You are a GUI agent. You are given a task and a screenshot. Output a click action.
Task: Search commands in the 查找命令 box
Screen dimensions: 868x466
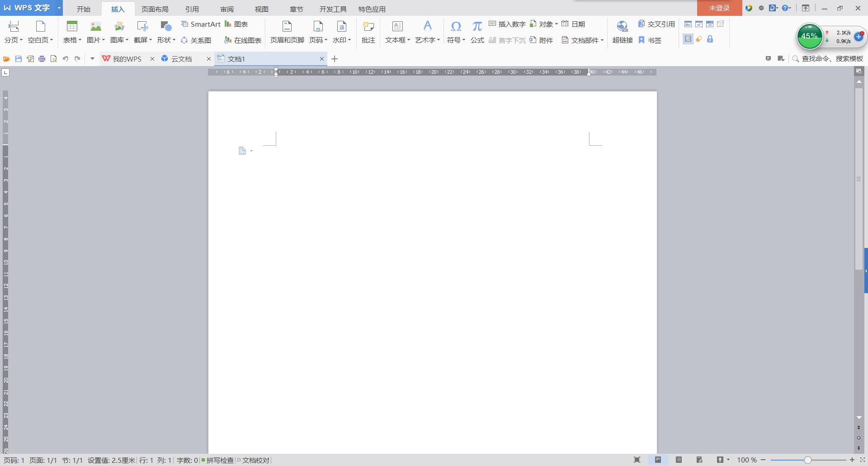tap(828, 59)
